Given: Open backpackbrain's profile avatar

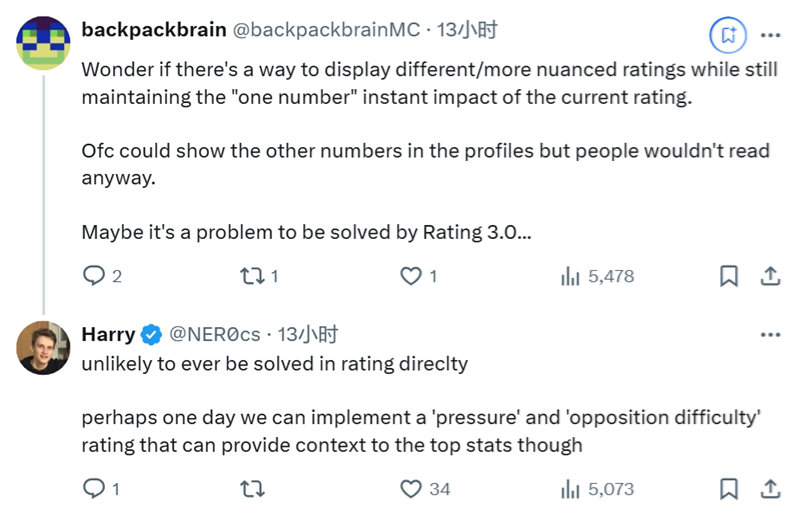Looking at the screenshot, I should [42, 44].
